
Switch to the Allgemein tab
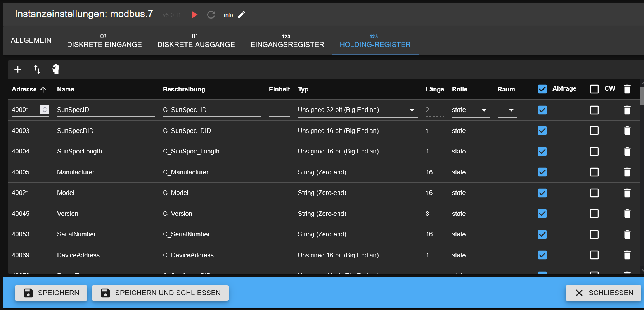[x=31, y=40]
